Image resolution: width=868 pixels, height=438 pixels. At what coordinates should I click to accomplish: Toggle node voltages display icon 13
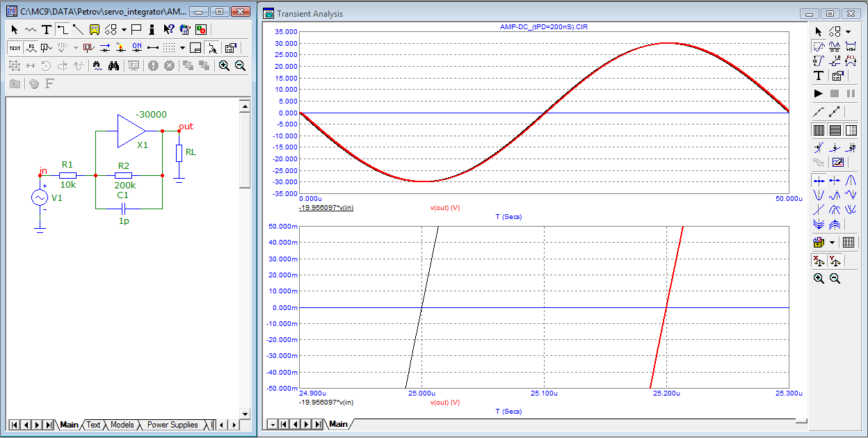pos(88,47)
